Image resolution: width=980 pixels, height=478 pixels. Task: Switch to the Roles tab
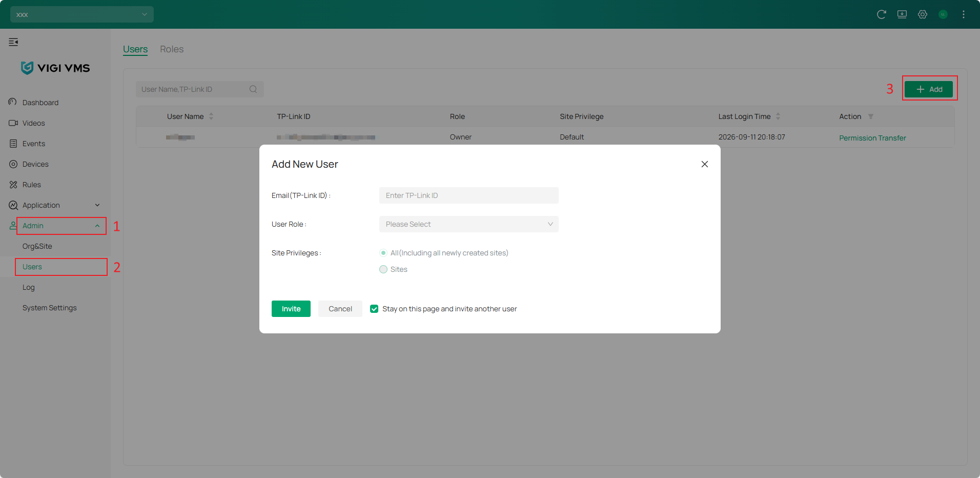172,49
